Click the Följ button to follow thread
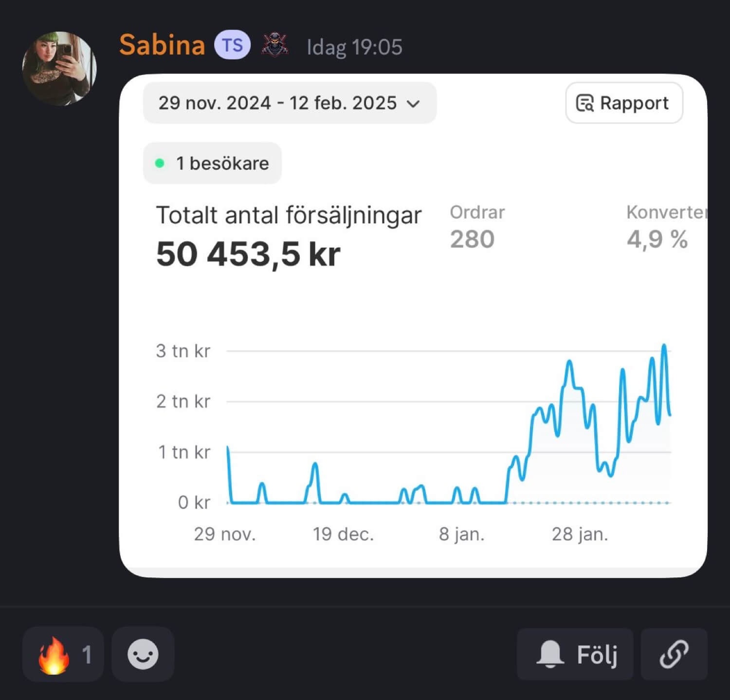730x700 pixels. pos(575,654)
